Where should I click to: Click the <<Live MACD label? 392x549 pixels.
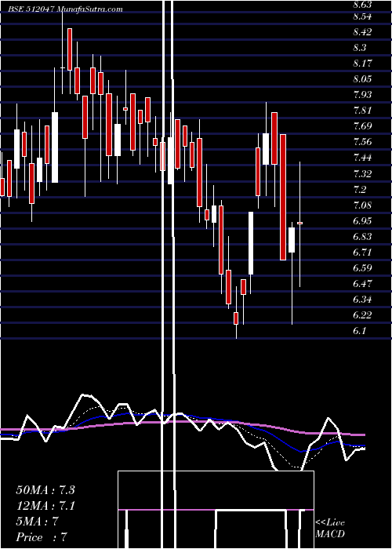(330, 529)
